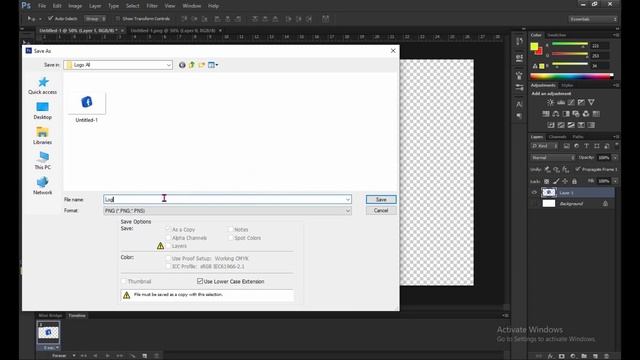Click the Cancel button in Save As dialog

(x=381, y=211)
